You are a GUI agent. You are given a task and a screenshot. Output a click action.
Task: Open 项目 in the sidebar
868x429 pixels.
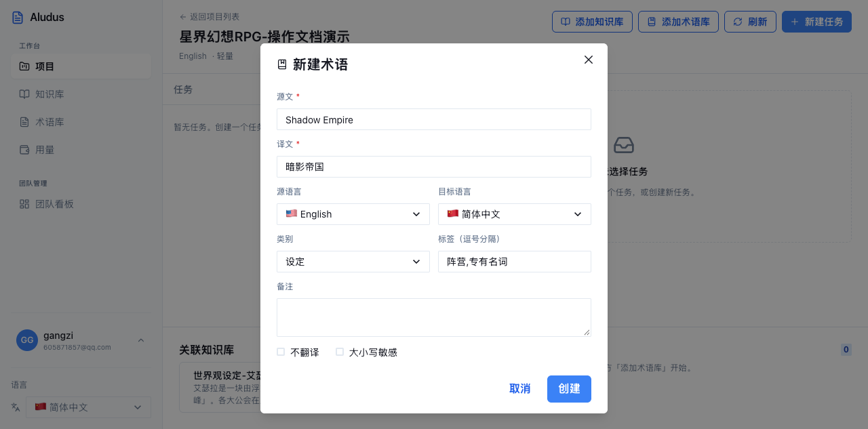point(81,66)
